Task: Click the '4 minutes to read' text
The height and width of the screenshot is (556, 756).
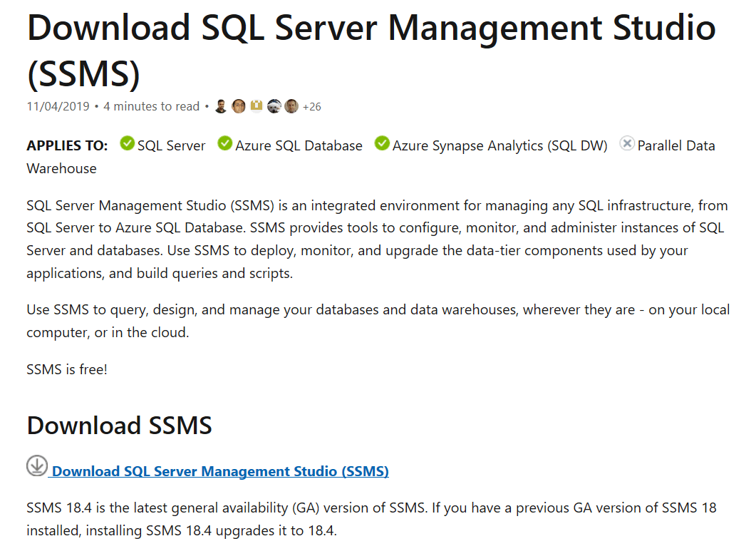Action: click(151, 107)
